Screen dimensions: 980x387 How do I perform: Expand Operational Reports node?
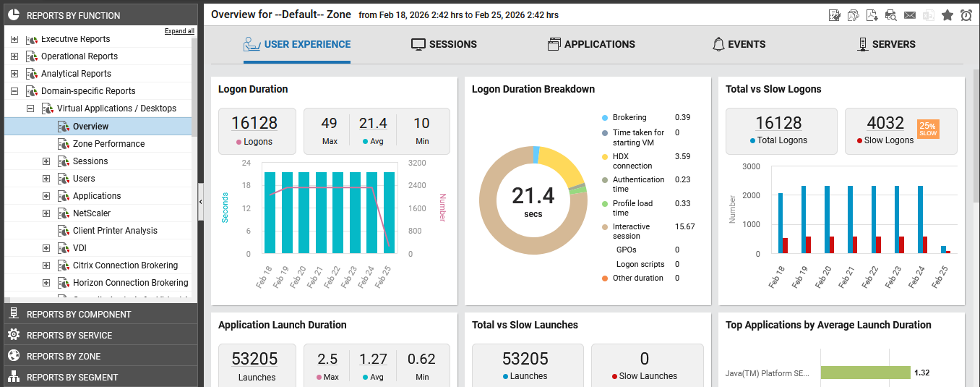click(x=14, y=56)
